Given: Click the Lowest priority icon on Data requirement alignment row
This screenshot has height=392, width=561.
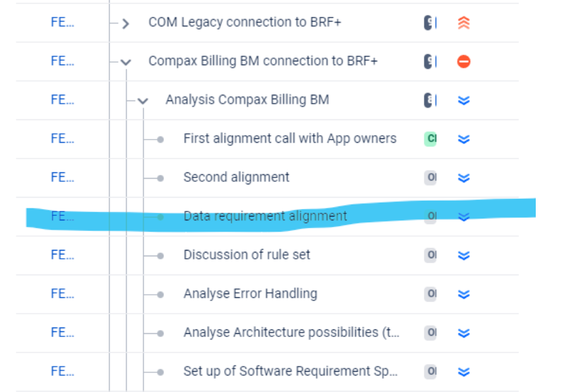Looking at the screenshot, I should 464,217.
